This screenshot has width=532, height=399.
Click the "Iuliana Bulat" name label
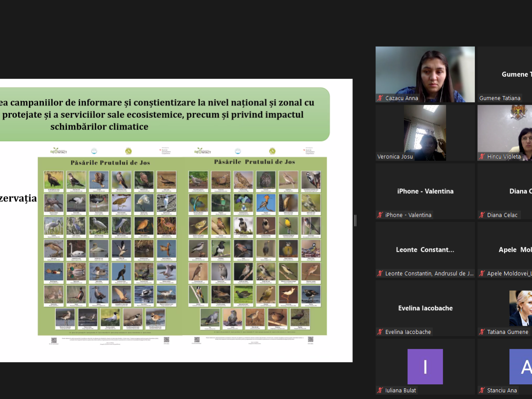(401, 391)
